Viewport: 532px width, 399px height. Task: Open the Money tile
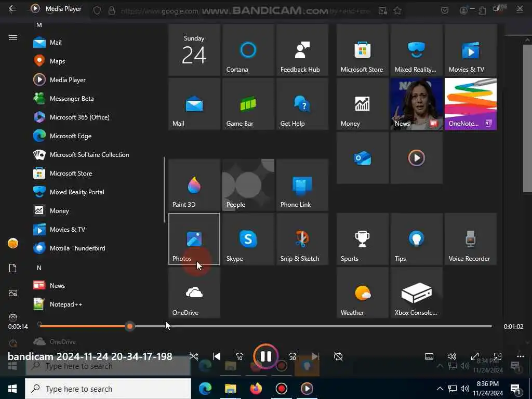362,104
